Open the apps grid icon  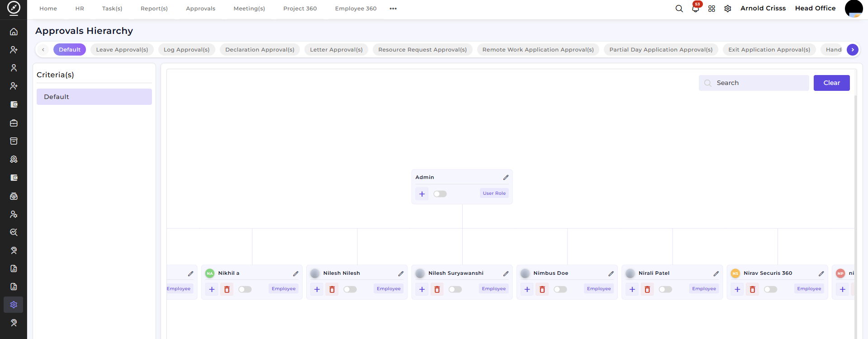pyautogui.click(x=711, y=9)
